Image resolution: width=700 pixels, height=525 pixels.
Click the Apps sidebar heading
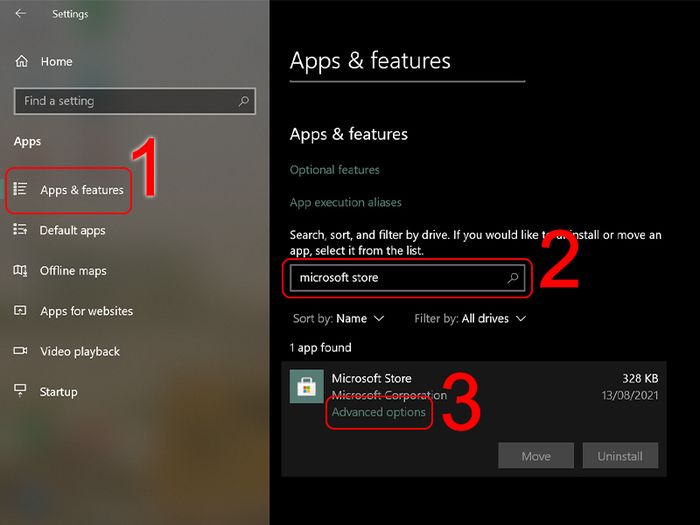27,142
